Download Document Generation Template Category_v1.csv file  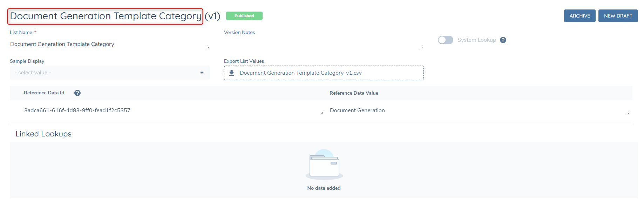click(300, 73)
